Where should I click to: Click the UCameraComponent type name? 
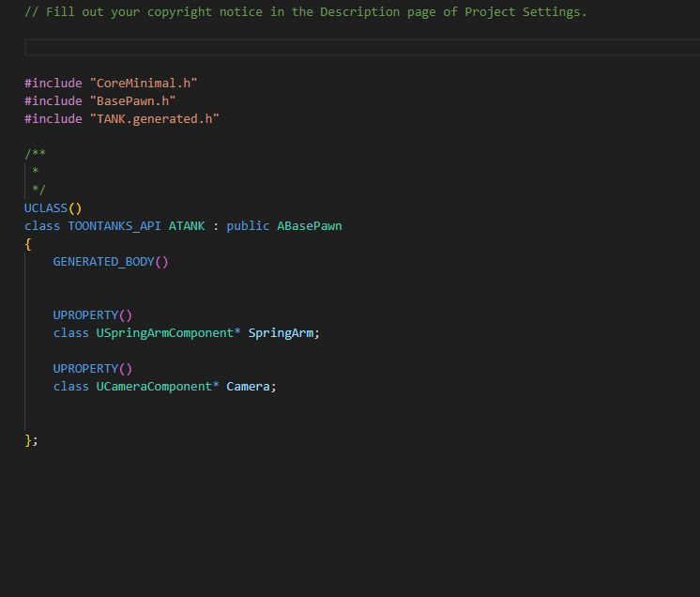[158, 387]
